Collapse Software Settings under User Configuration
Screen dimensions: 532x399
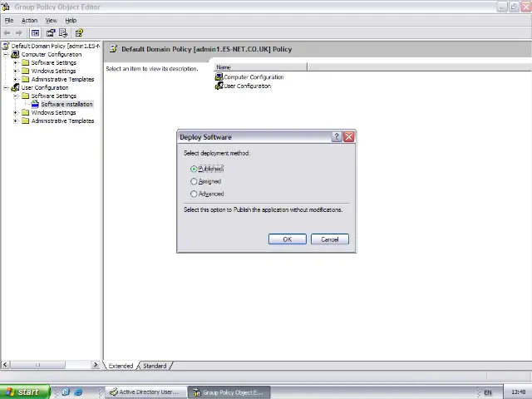(16, 96)
